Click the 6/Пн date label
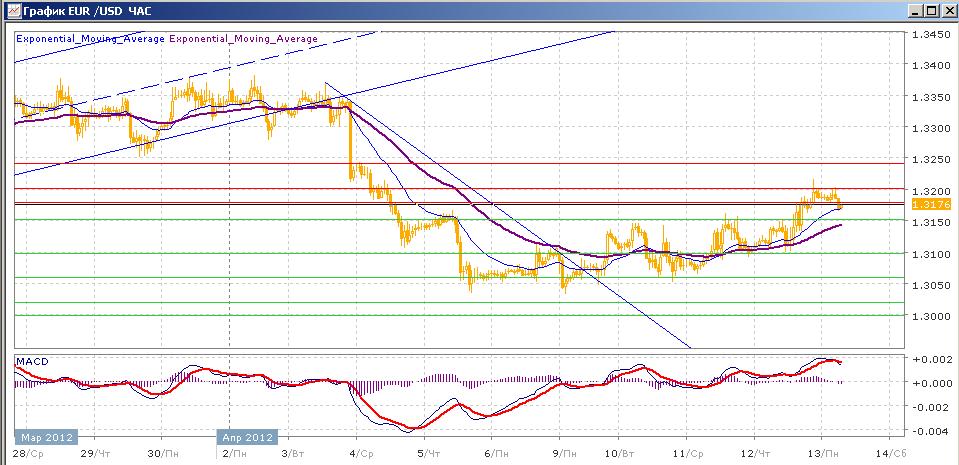 coord(495,453)
